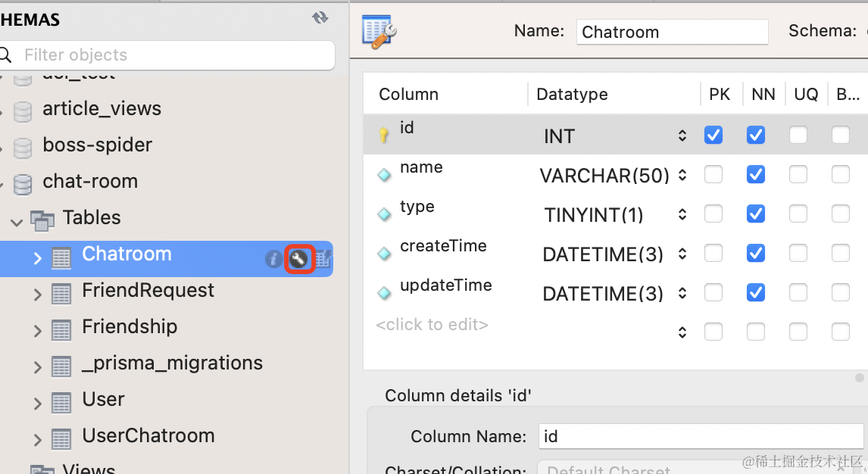Click the wrench icon on Chatroom row
868x474 pixels.
pyautogui.click(x=299, y=260)
